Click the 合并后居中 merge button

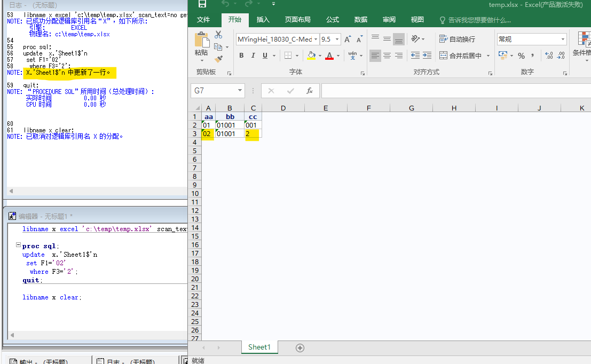coord(461,56)
